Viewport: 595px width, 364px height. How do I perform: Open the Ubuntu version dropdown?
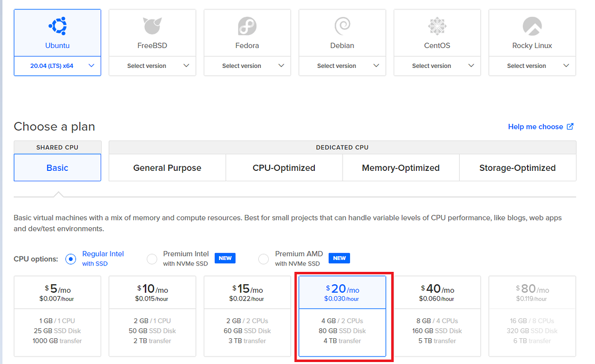pyautogui.click(x=57, y=65)
